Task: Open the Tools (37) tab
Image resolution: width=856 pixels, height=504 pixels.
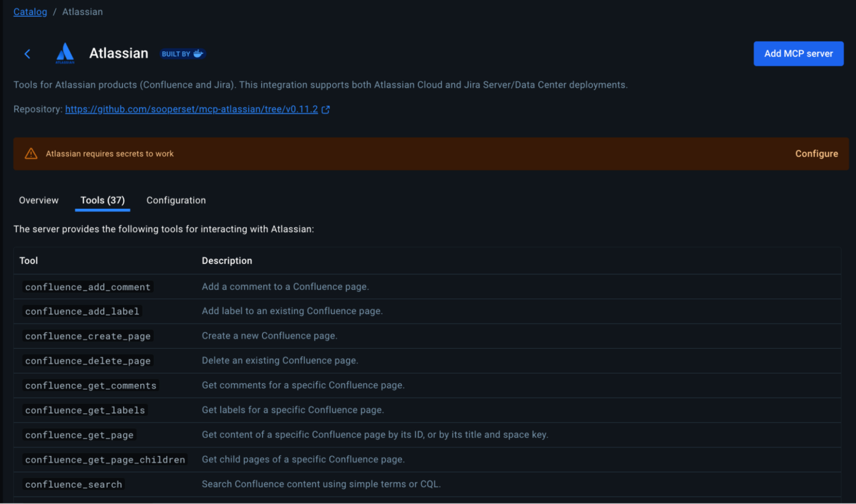Action: 102,200
